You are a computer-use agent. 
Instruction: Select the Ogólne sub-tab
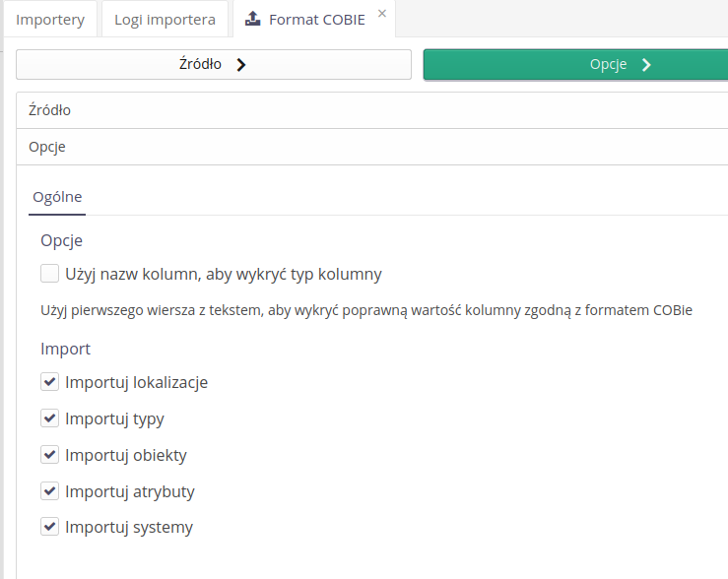click(x=57, y=197)
